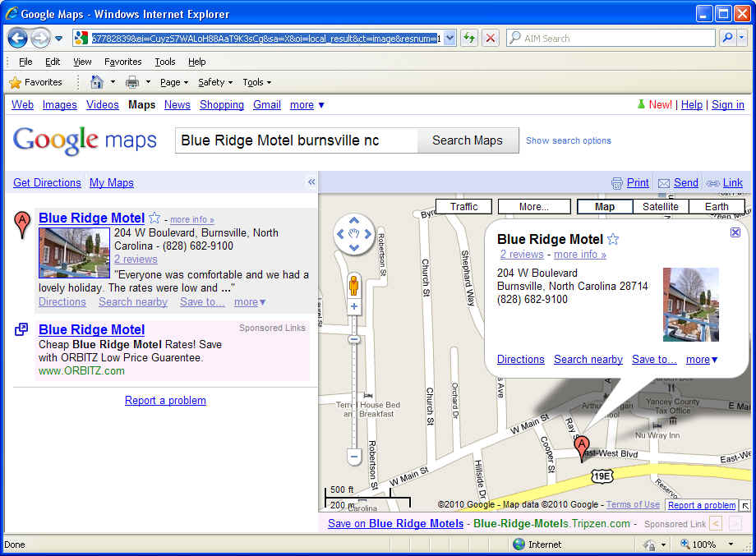Click the Google Maps search text field
This screenshot has height=556, width=756.
(297, 140)
